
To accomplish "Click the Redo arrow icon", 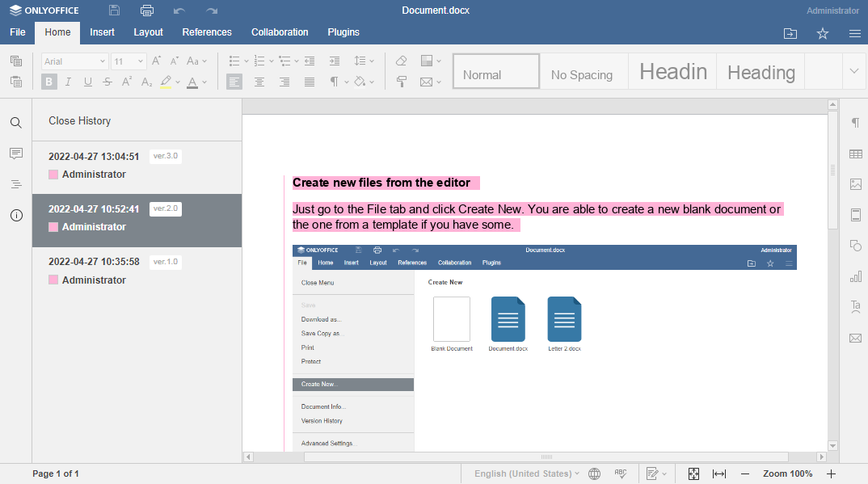I will pyautogui.click(x=212, y=11).
